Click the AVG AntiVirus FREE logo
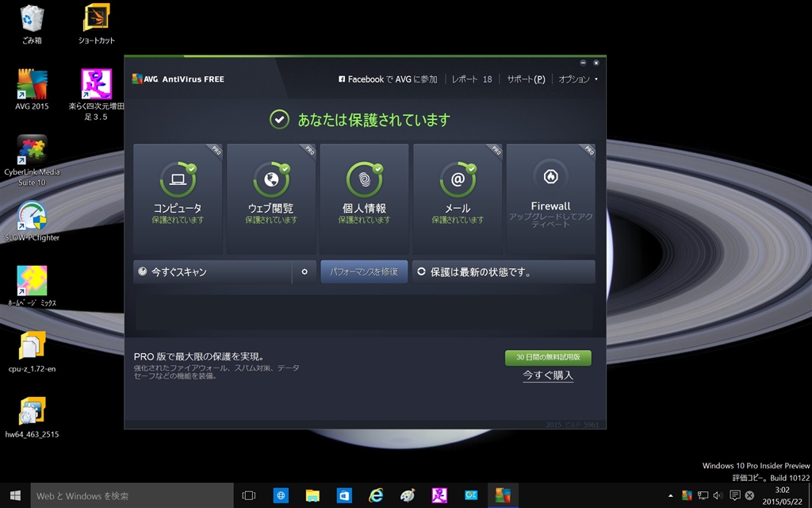Image resolution: width=812 pixels, height=508 pixels. [178, 79]
